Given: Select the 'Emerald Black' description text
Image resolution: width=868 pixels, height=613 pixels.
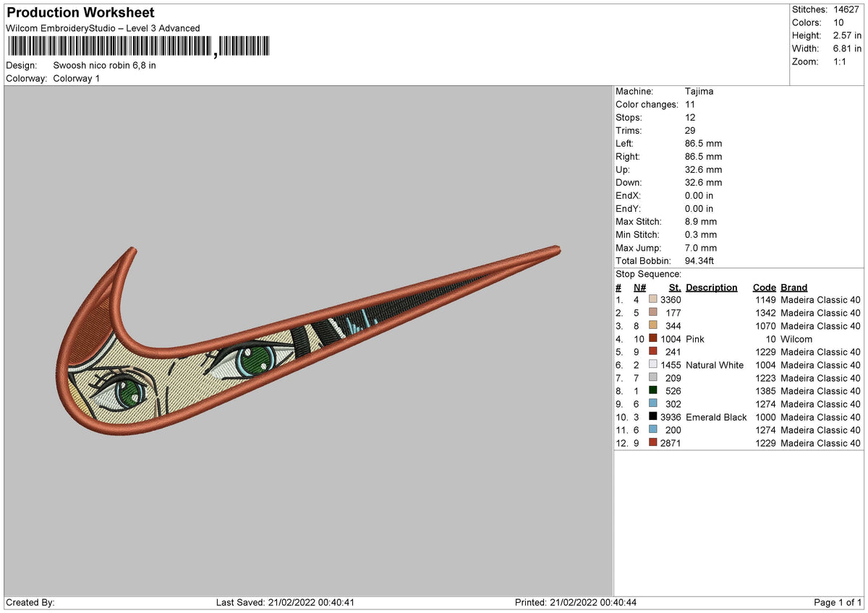Looking at the screenshot, I should tap(716, 417).
